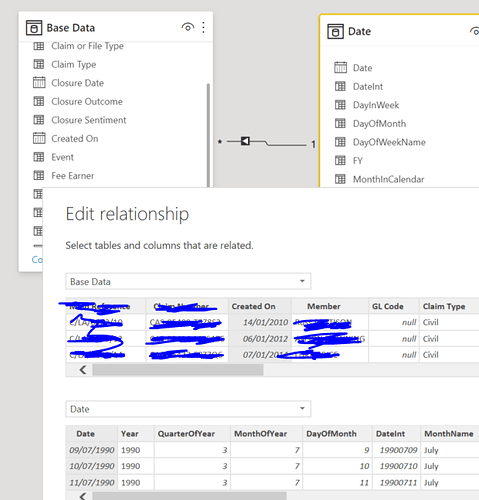479x500 pixels.
Task: Click the Event column icon
Action: [39, 157]
